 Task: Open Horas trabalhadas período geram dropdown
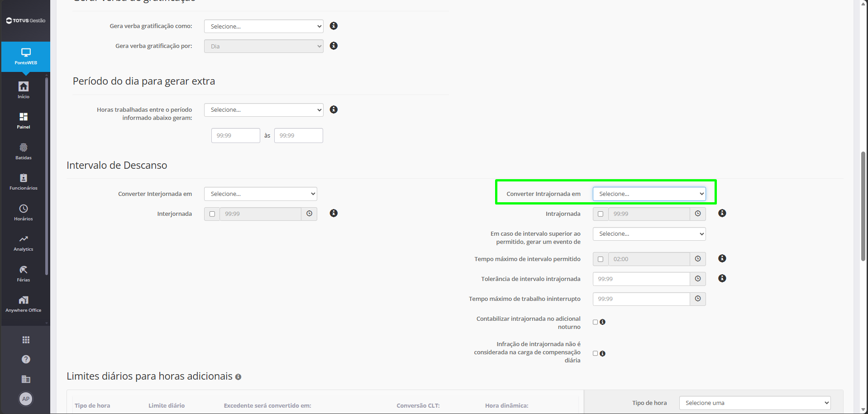264,110
